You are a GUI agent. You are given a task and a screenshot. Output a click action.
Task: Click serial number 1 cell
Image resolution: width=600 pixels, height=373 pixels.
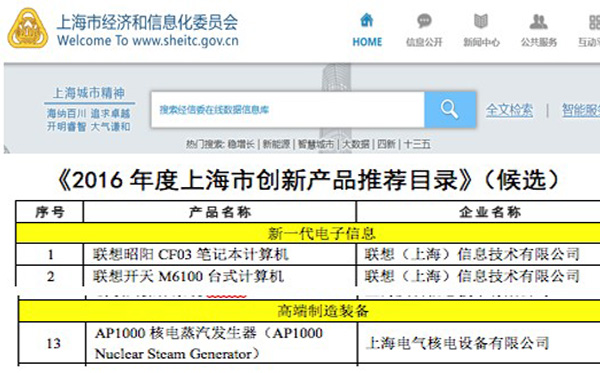50,254
